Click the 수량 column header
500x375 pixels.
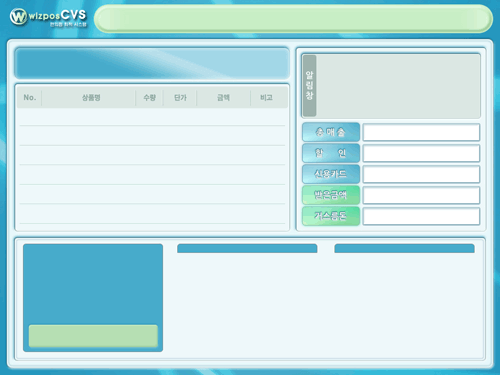149,98
